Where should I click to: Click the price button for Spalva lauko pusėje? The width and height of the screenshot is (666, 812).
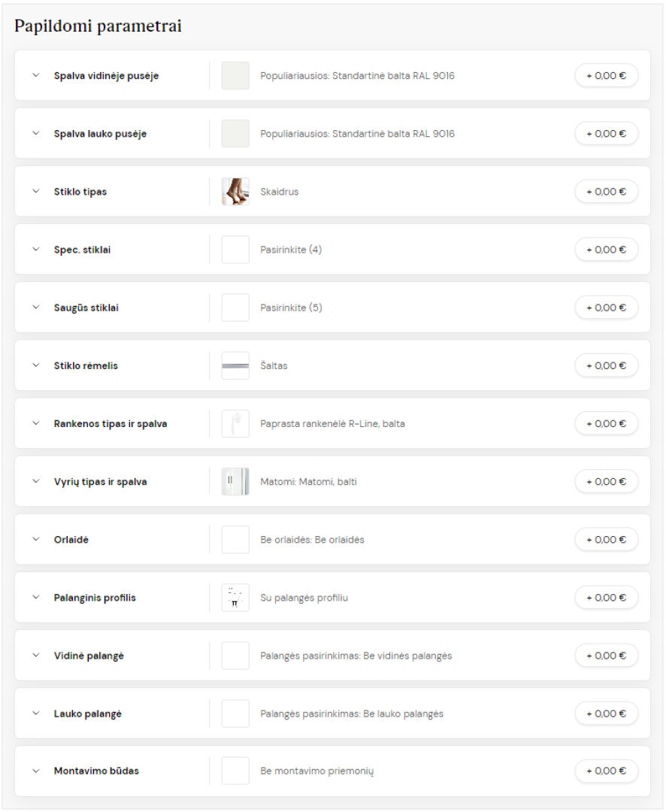(606, 134)
